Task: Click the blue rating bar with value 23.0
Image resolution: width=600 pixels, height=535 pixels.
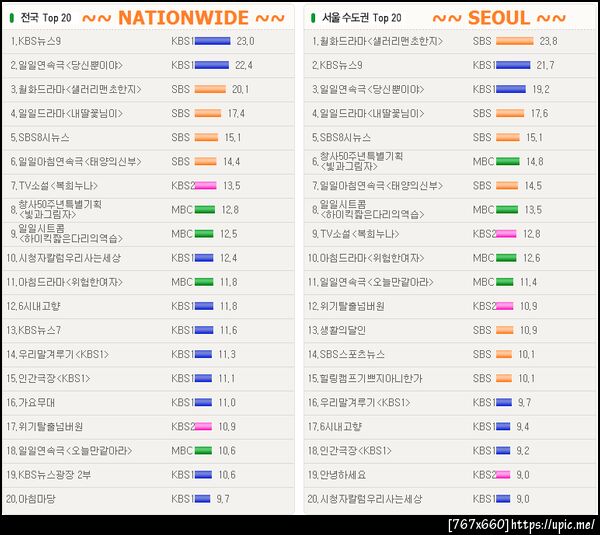Action: point(212,41)
